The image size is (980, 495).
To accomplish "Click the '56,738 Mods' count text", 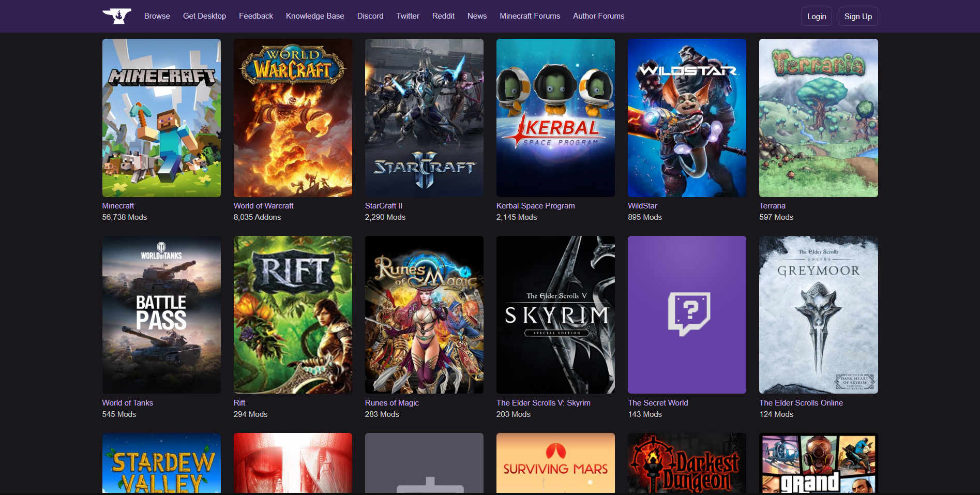I will click(x=125, y=217).
